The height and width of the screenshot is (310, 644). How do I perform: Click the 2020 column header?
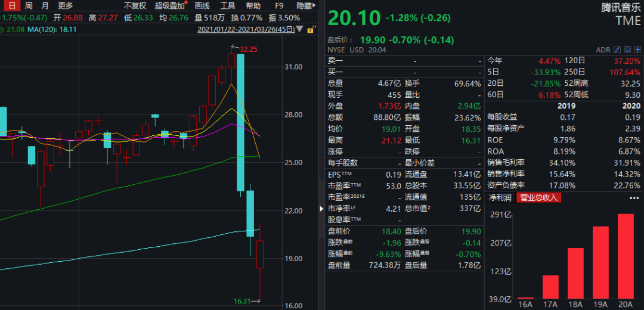pos(631,106)
